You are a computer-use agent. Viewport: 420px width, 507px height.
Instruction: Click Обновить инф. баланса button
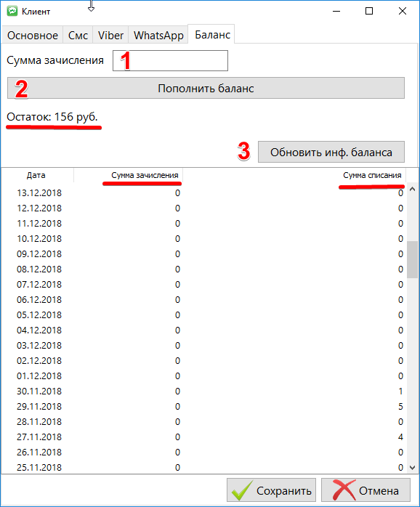(x=331, y=152)
